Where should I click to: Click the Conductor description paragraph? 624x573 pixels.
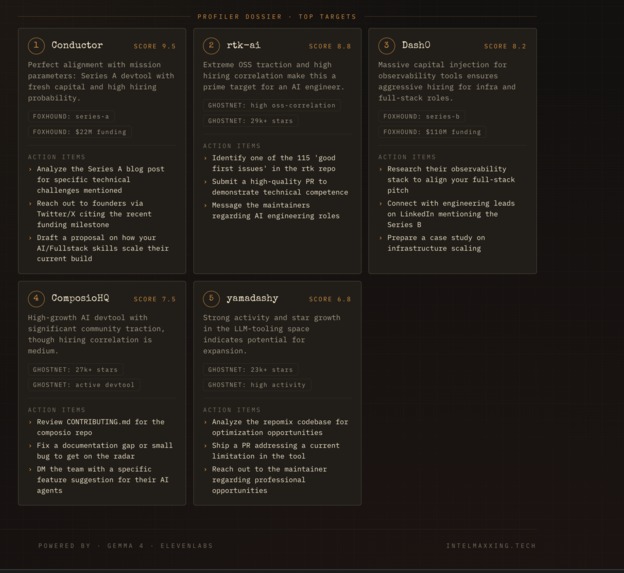101,81
